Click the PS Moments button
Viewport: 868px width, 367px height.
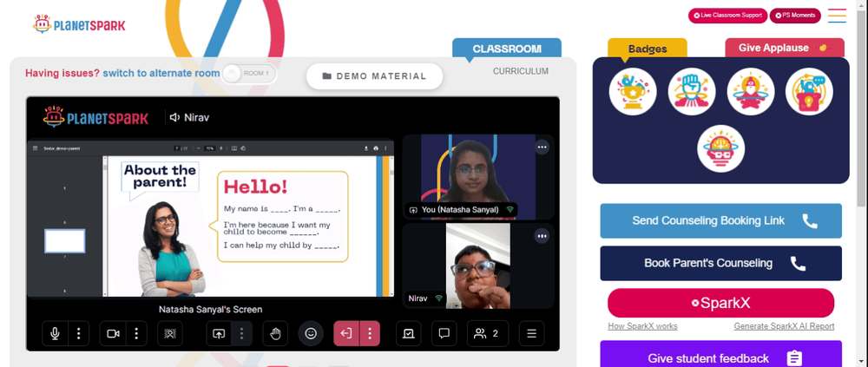[x=795, y=16]
